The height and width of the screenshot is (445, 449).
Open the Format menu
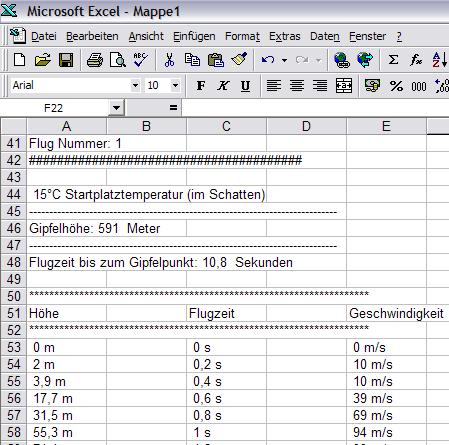[x=242, y=36]
